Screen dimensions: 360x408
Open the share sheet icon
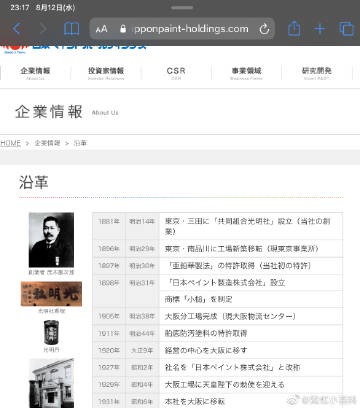pyautogui.click(x=294, y=28)
